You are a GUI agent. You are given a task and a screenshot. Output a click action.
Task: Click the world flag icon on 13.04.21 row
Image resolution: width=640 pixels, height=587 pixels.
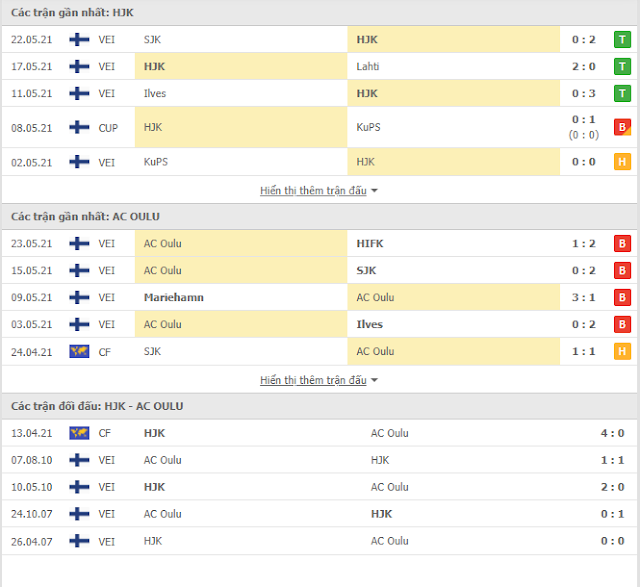pyautogui.click(x=79, y=433)
